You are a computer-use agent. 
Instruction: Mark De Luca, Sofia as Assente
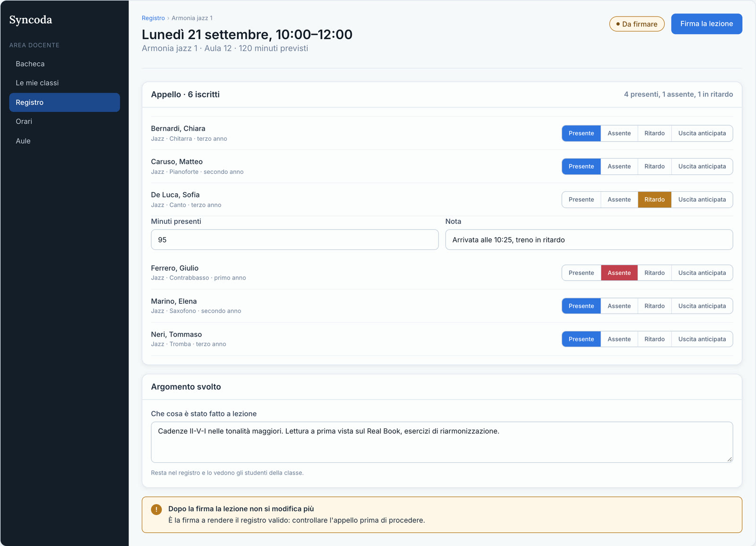(619, 199)
